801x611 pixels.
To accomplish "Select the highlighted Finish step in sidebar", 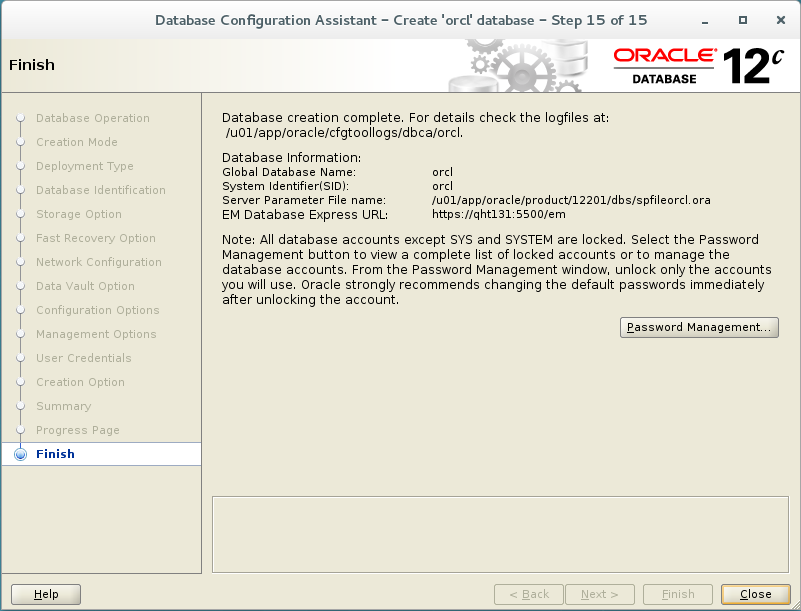I will (x=101, y=454).
